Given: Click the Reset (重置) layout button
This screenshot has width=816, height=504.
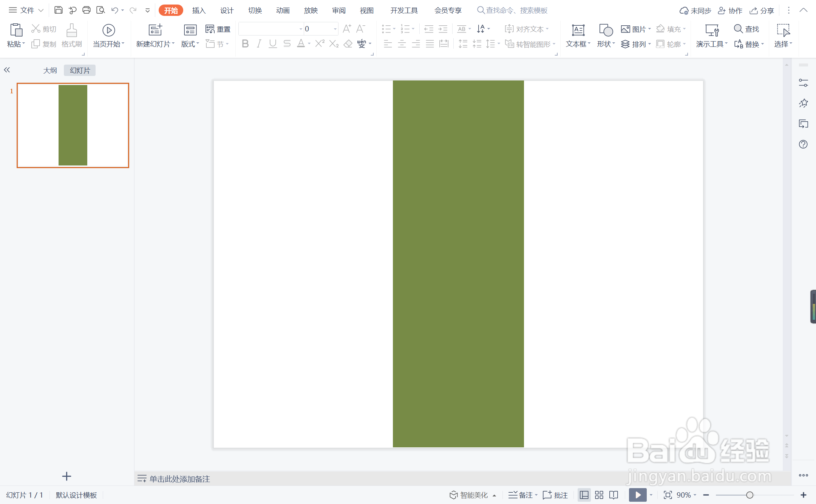Looking at the screenshot, I should click(x=218, y=29).
